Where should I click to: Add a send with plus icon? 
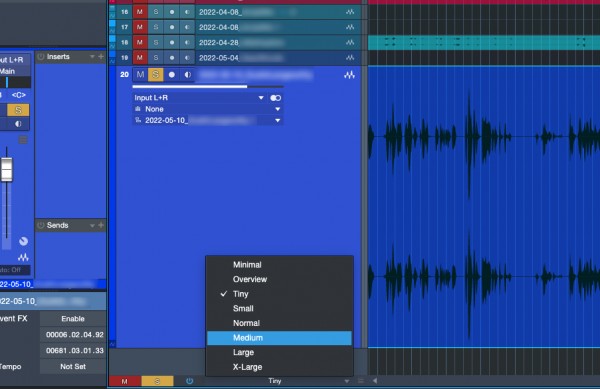click(101, 225)
